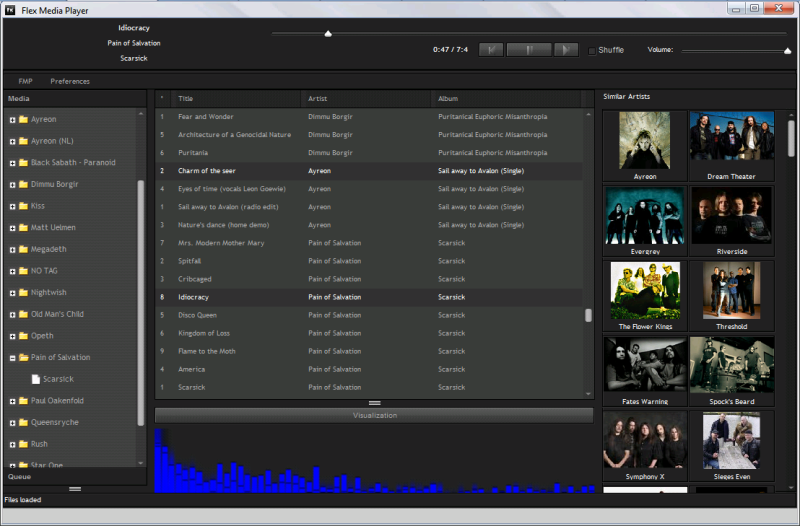800x526 pixels.
Task: Select the Mrs. Modern Mother Mary track
Action: pyautogui.click(x=369, y=243)
